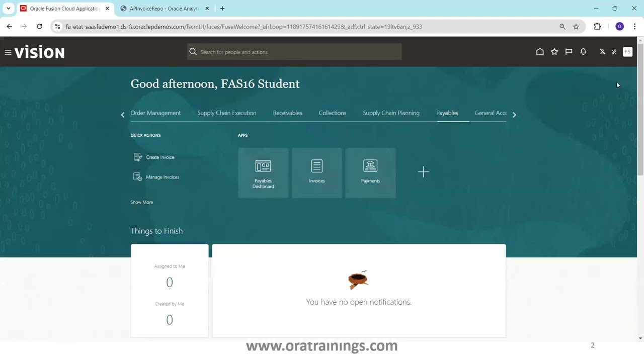Viewport: 644px width, 362px height.
Task: Open the hamburger navigator menu
Action: pyautogui.click(x=8, y=52)
